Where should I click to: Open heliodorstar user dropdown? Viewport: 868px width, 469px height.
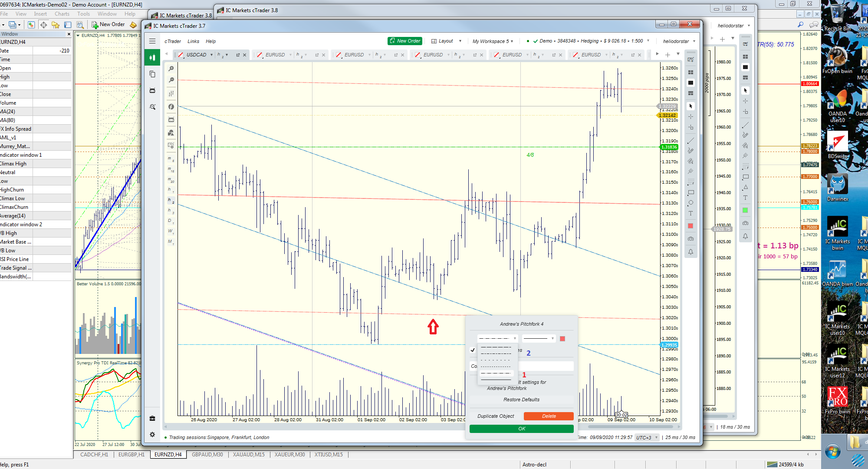pyautogui.click(x=679, y=41)
